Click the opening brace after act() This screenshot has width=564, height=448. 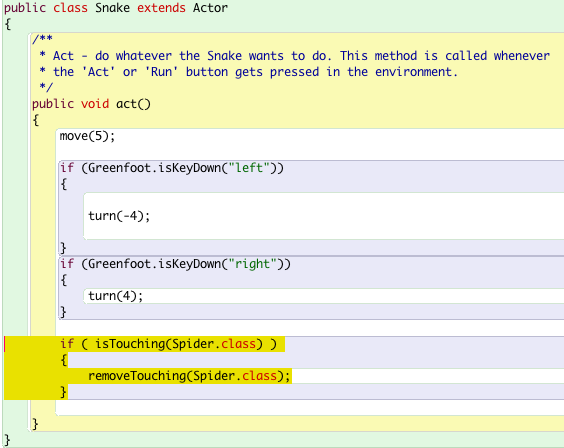(36, 120)
